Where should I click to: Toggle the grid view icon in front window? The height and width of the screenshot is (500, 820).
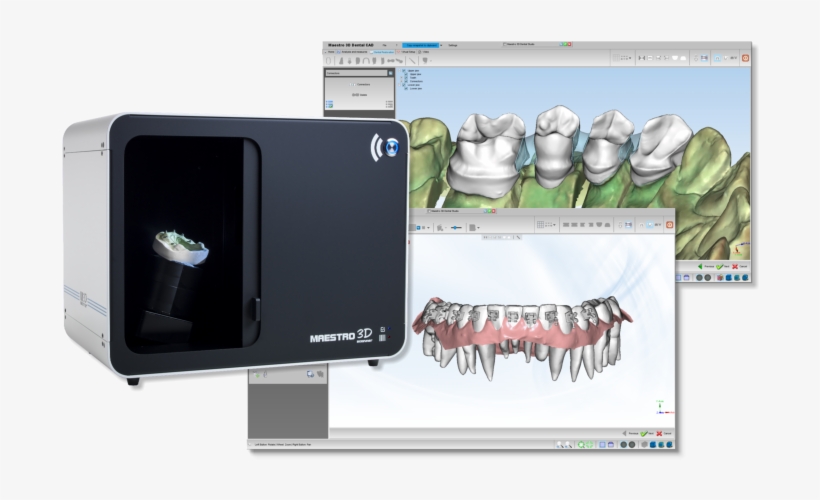(x=540, y=225)
